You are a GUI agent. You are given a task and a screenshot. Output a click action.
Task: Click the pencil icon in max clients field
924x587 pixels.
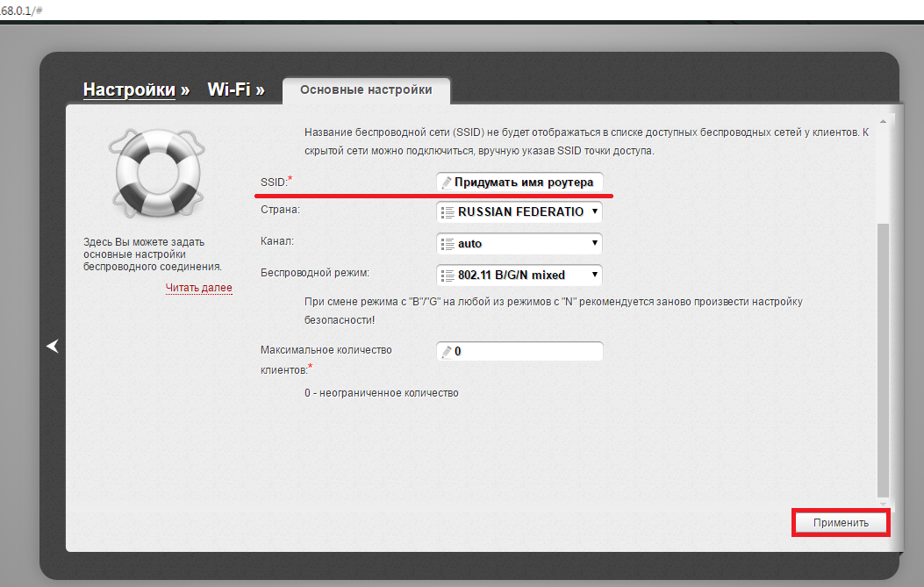(446, 351)
